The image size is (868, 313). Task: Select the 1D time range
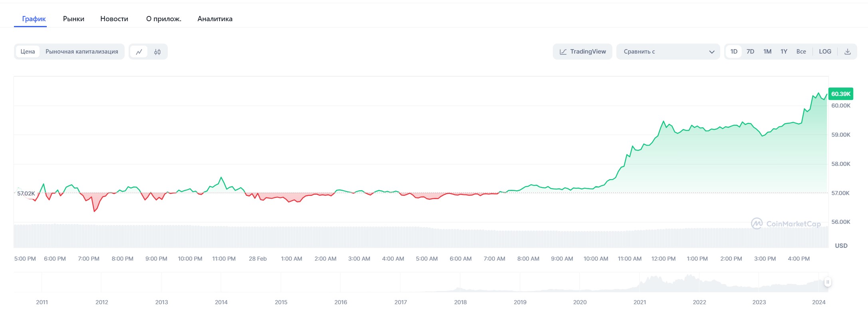coord(734,52)
